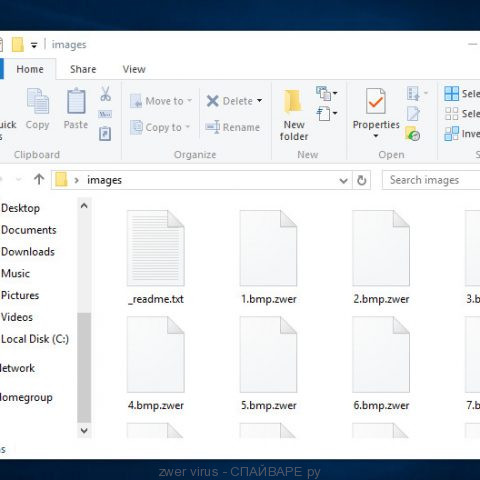Click the Edit file icon in Open group
480x480 pixels.
413,114
